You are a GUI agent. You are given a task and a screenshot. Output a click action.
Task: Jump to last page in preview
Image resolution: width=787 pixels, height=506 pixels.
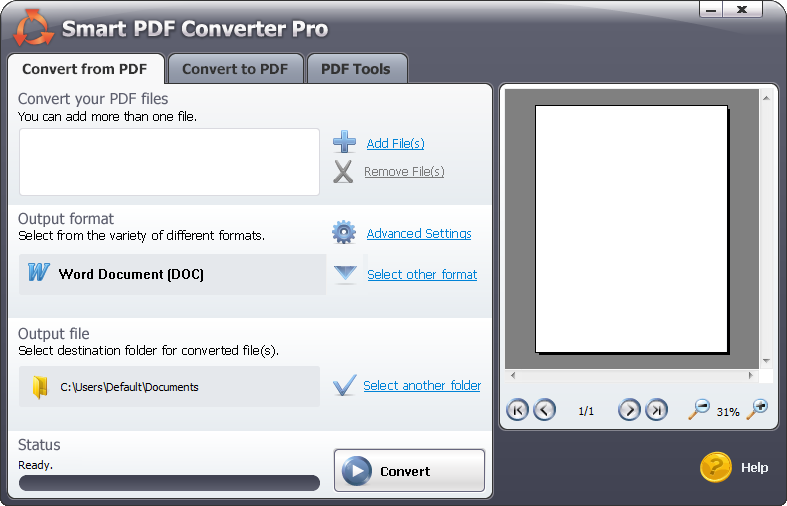click(656, 410)
